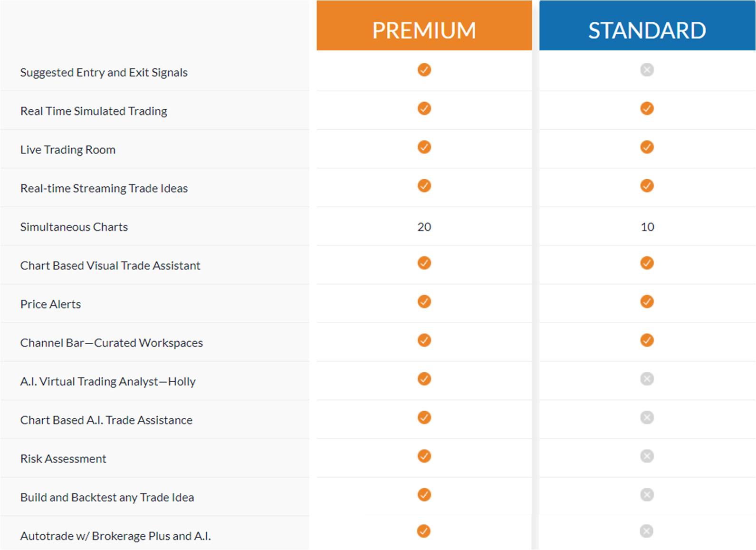
Task: Click Premium checkmark for Chart Based A.I. Trade Assistance
Action: [424, 417]
